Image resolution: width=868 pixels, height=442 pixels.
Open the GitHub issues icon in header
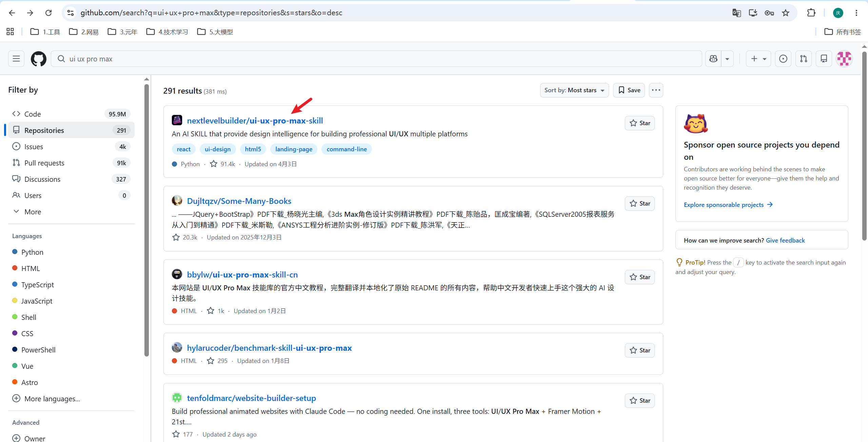click(783, 59)
